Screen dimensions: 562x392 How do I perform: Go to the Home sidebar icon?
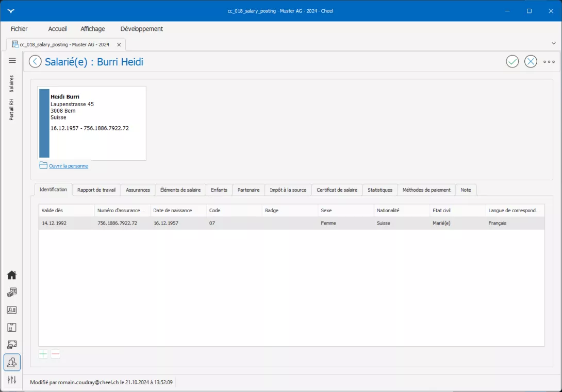pyautogui.click(x=12, y=275)
